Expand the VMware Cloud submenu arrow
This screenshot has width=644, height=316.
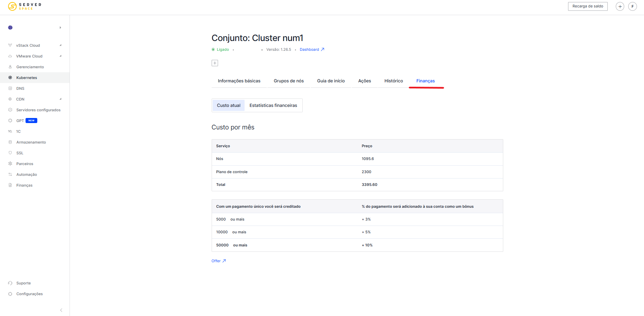click(60, 56)
